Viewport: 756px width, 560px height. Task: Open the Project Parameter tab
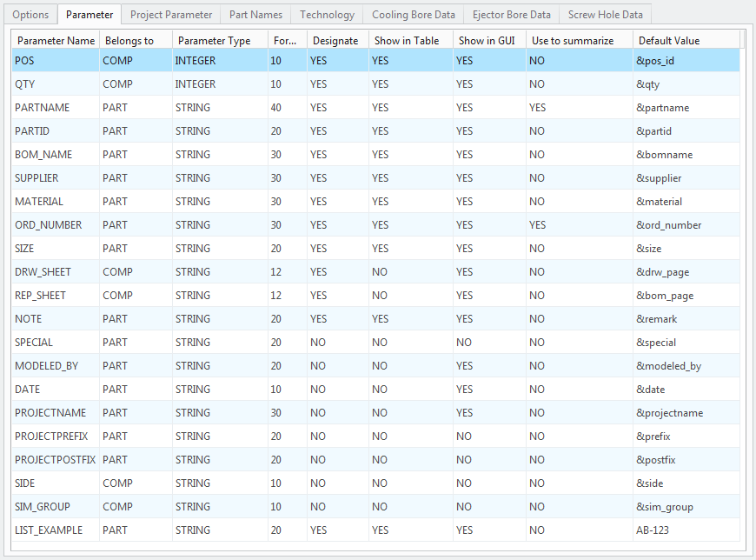point(170,15)
